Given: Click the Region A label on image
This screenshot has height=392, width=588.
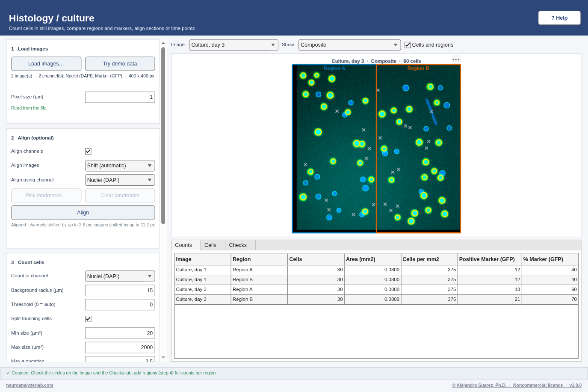Looking at the screenshot, I should click(334, 68).
